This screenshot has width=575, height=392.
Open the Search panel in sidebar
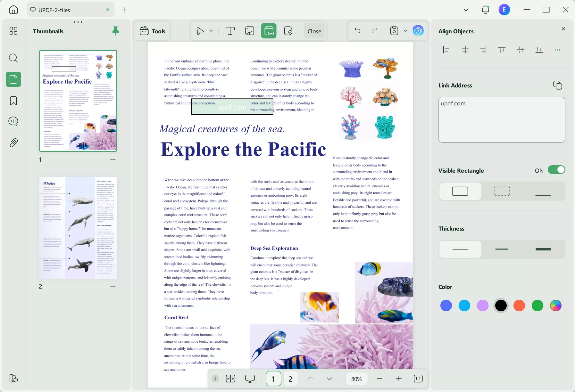tap(13, 58)
